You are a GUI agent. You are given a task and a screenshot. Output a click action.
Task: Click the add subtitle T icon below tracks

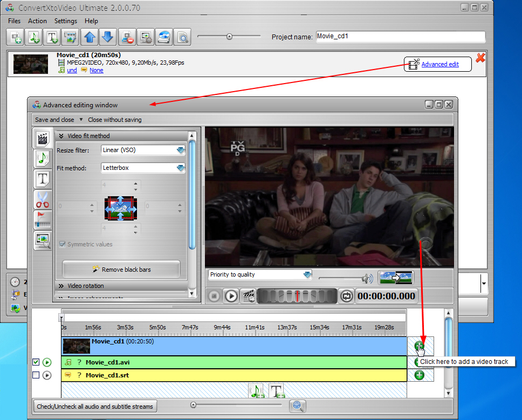point(277,391)
